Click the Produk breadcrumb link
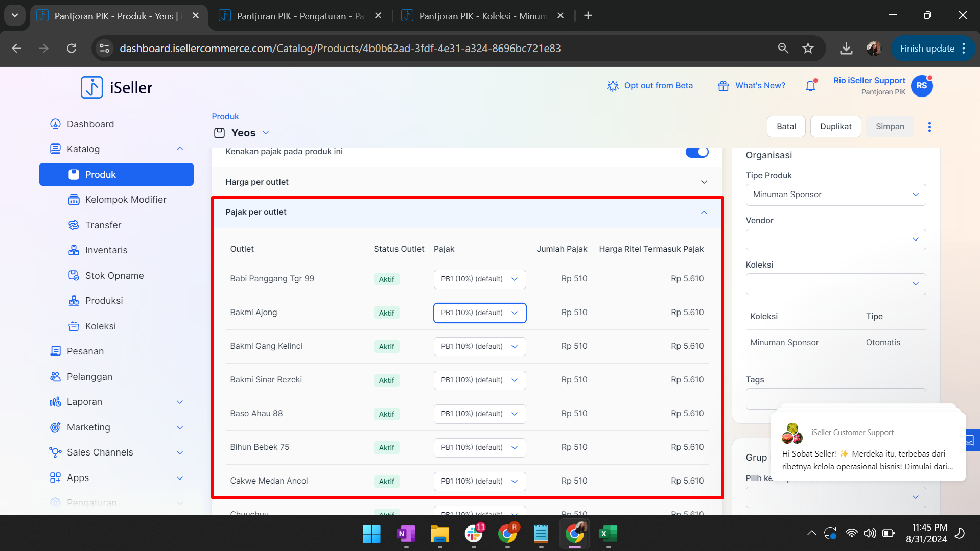Screen dimensions: 980x551 tap(225, 116)
